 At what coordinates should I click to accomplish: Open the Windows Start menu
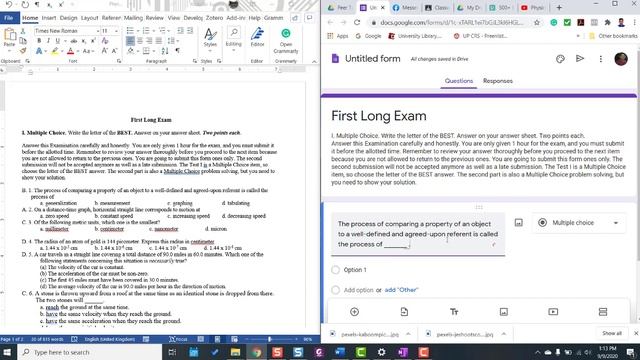tap(8, 352)
